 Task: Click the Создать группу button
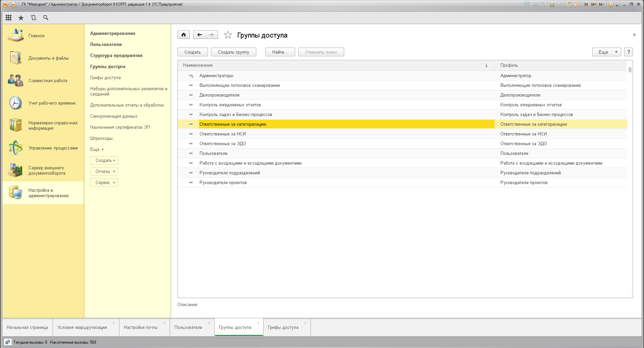tap(233, 52)
